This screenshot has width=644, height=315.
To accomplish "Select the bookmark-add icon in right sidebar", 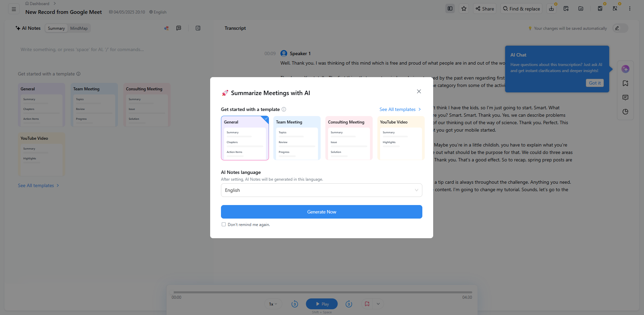I will [625, 83].
